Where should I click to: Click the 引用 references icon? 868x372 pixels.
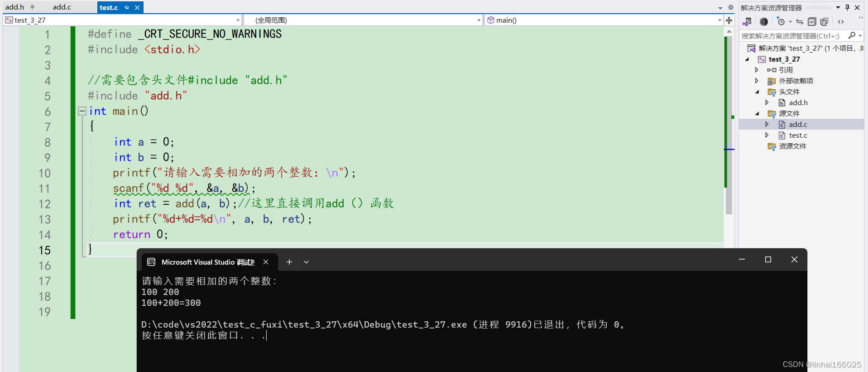pos(772,70)
